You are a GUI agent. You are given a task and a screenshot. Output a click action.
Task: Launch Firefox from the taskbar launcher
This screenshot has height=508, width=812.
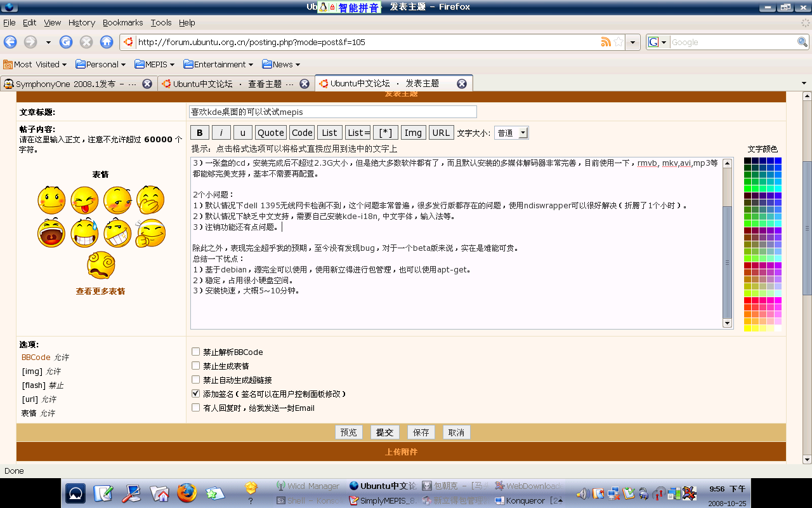click(x=187, y=493)
